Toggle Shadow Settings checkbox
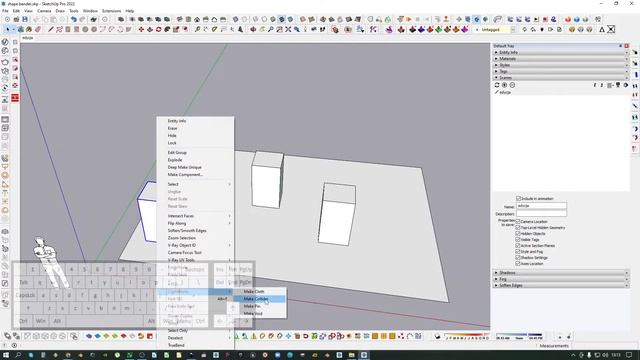Viewport: 640px width, 360px height. pos(518,258)
